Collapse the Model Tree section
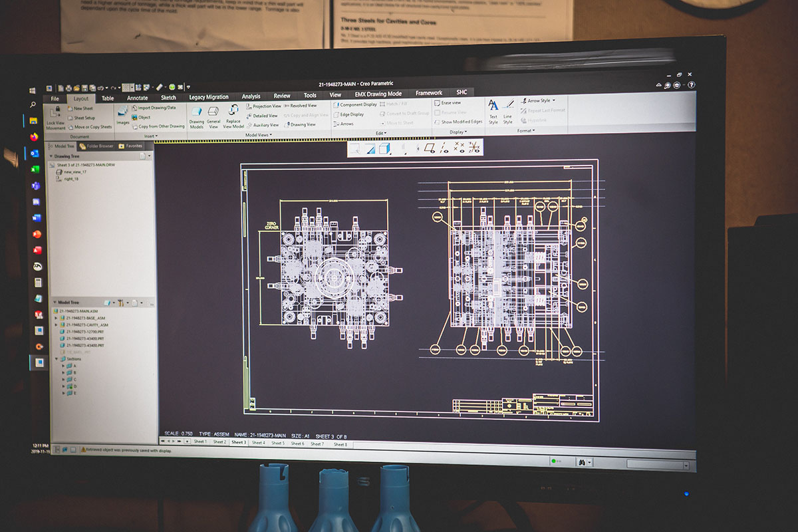This screenshot has width=798, height=532. click(x=53, y=302)
